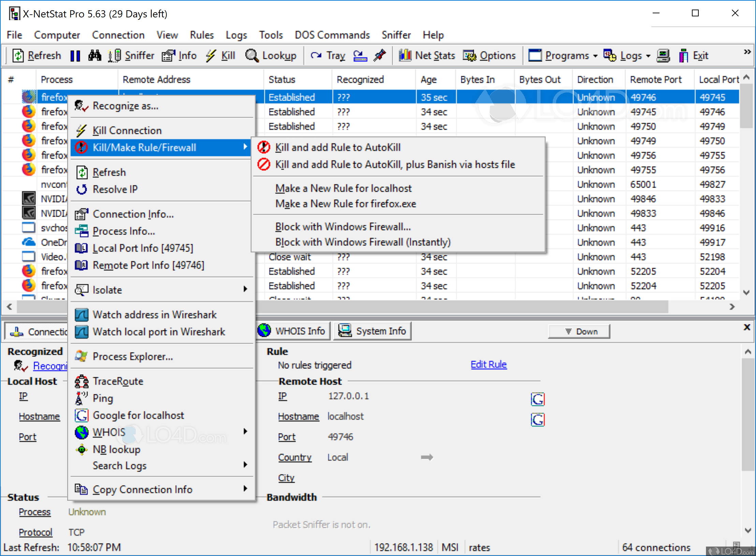Screen dimensions: 756x556
Task: Click the Edit Rule link
Action: pyautogui.click(x=488, y=365)
